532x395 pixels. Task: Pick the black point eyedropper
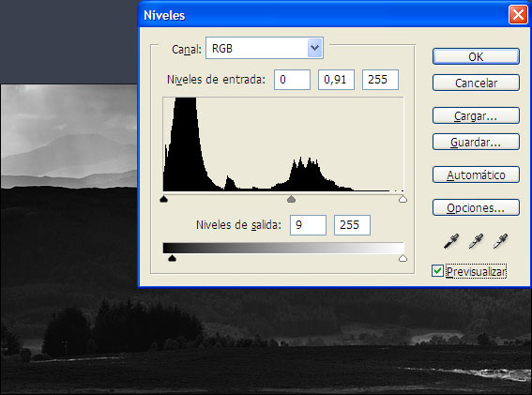pyautogui.click(x=451, y=241)
